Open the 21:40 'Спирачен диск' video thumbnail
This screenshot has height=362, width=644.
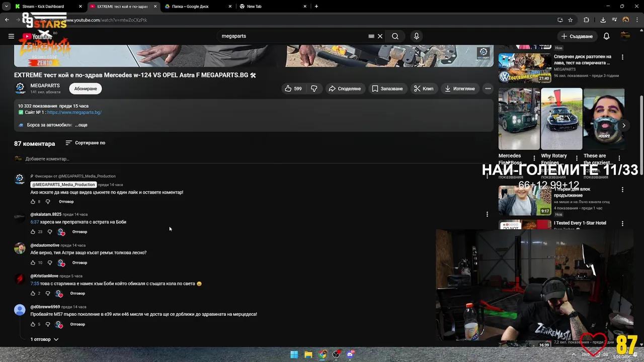click(524, 67)
